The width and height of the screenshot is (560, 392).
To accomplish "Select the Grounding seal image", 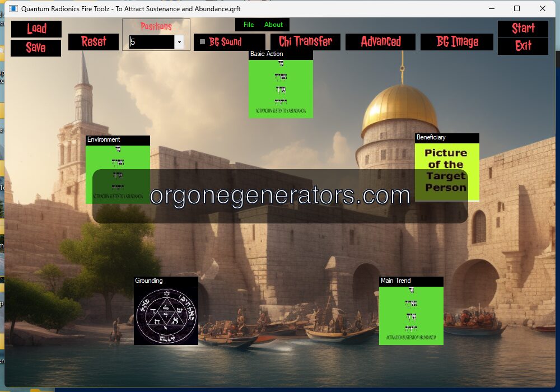I will point(166,315).
